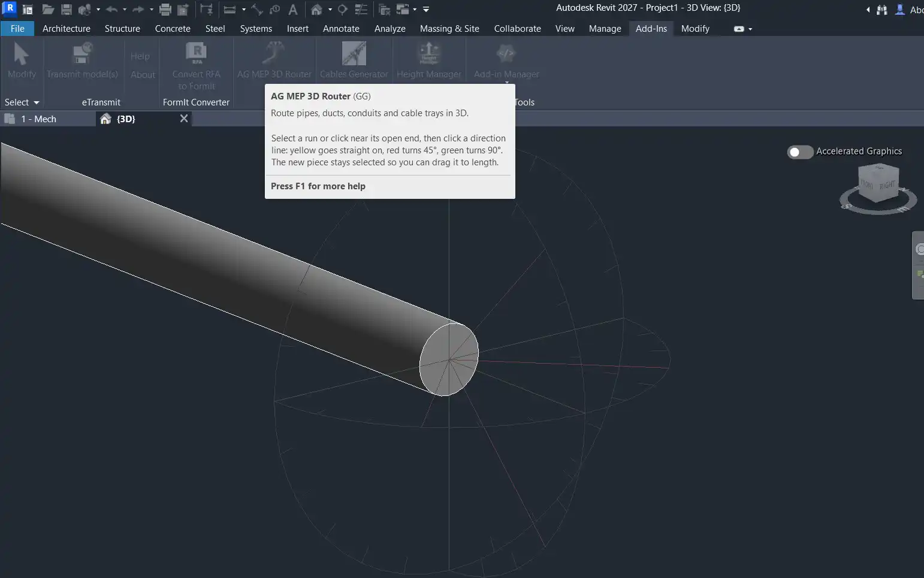Open Customize Quick Access Toolbar dropdown

pyautogui.click(x=426, y=10)
